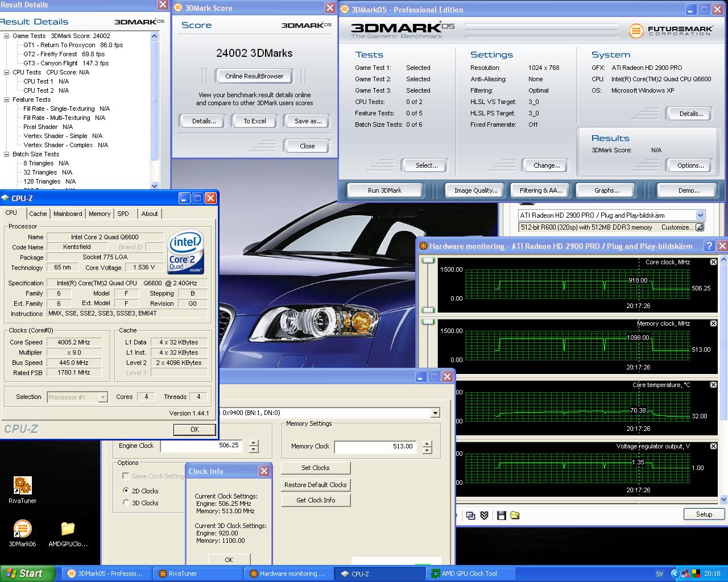The image size is (728, 582).
Task: Select the 3D Clocks radio button
Action: (x=126, y=502)
